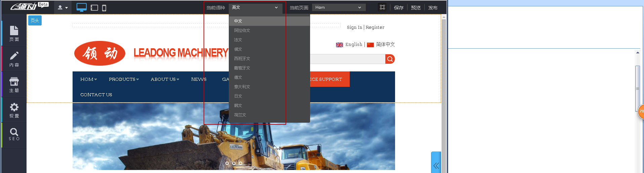This screenshot has width=644, height=173.
Task: Click the dotted selection-frame icon in top bar
Action: click(382, 7)
